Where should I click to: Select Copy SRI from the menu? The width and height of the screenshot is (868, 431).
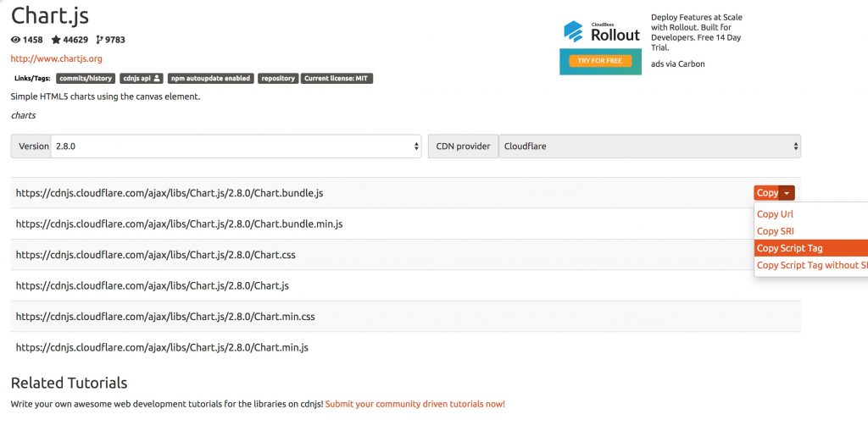coord(775,231)
